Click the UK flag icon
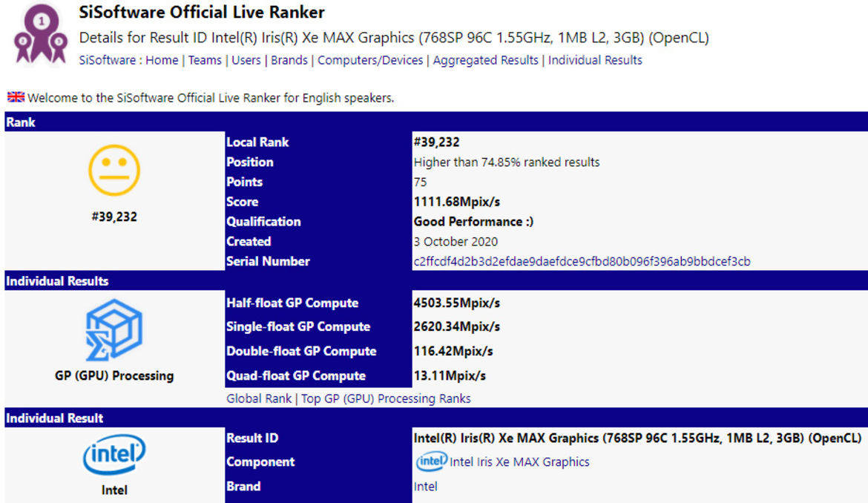This screenshot has height=503, width=868. [16, 97]
